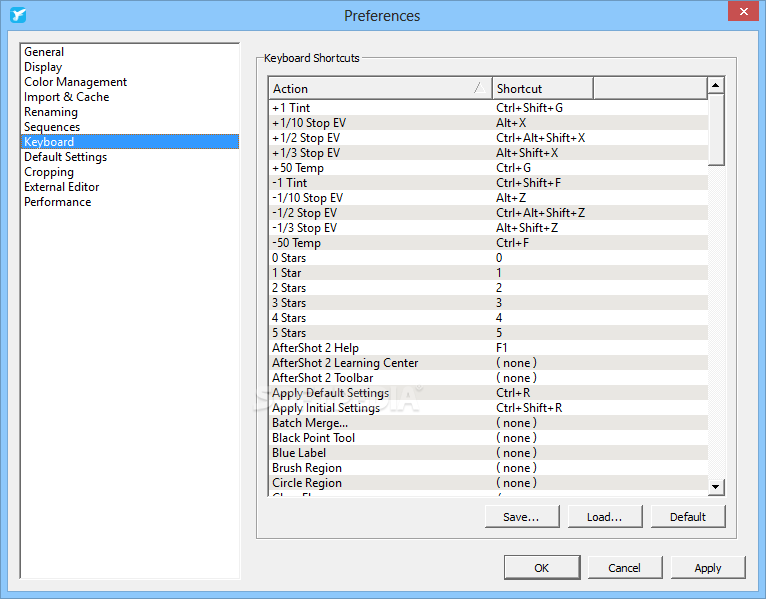Select the '3 Stars' action row

489,303
